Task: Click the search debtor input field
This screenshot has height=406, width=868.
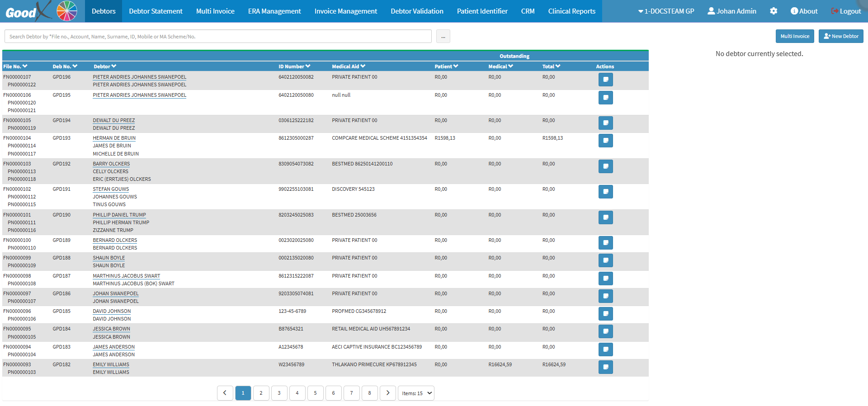Action: pyautogui.click(x=218, y=36)
